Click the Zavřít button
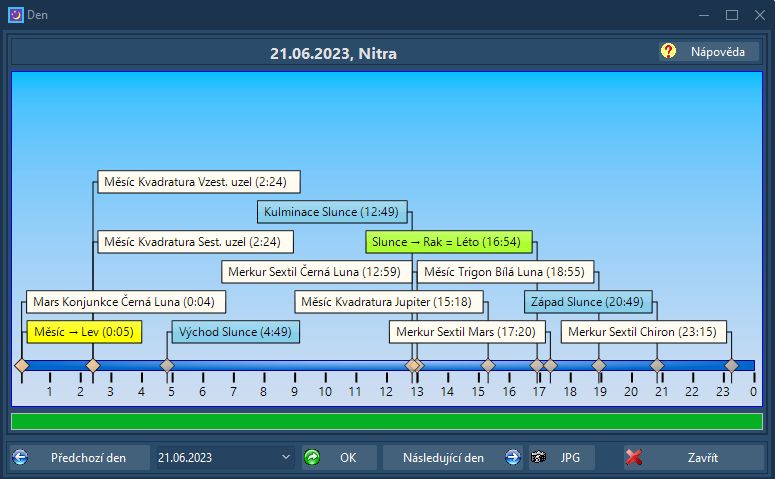This screenshot has height=479, width=775. coord(702,457)
